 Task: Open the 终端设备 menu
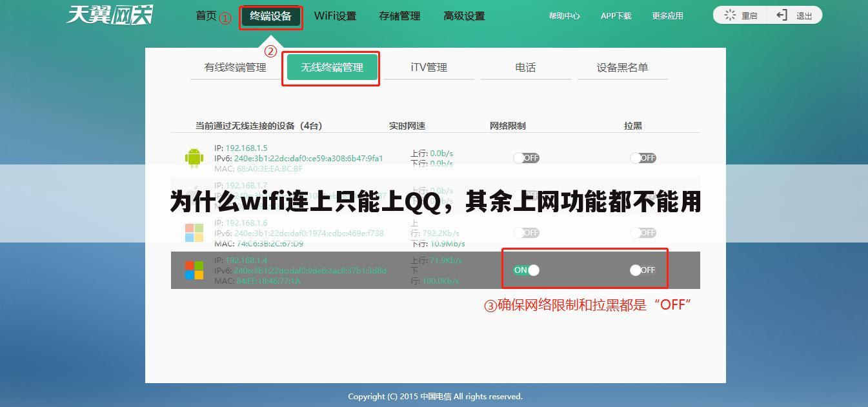click(x=270, y=15)
